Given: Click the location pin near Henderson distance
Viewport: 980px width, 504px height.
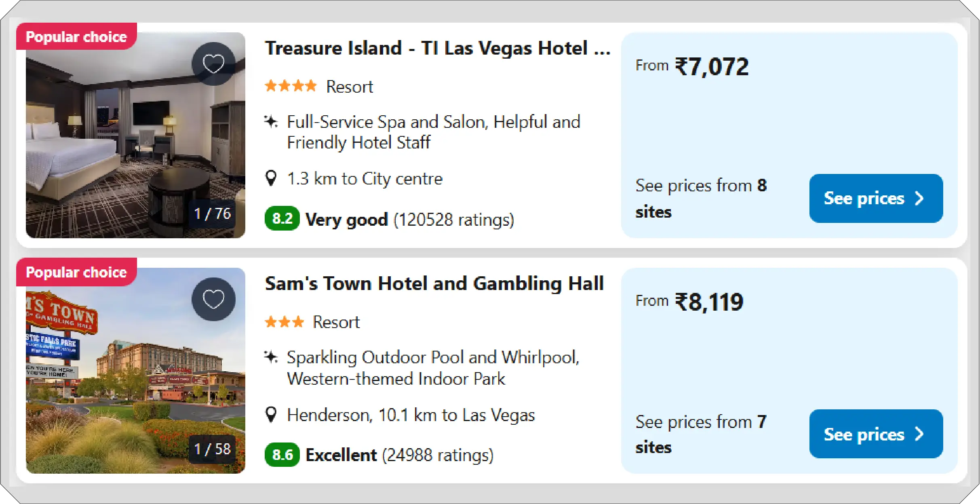Looking at the screenshot, I should tap(271, 414).
